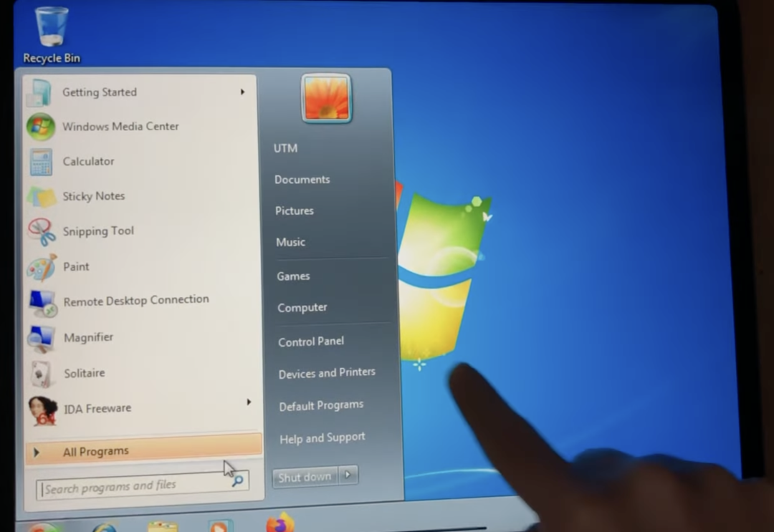
Task: Open the Calculator icon
Action: pos(41,162)
